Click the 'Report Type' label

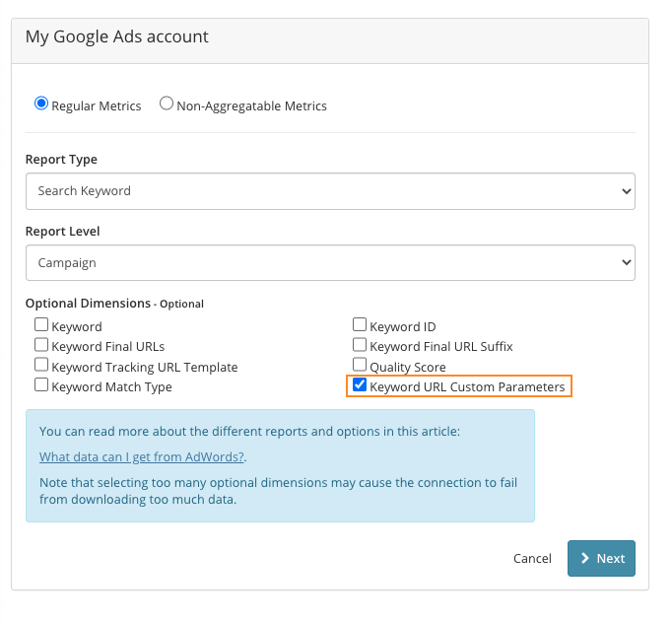[61, 160]
